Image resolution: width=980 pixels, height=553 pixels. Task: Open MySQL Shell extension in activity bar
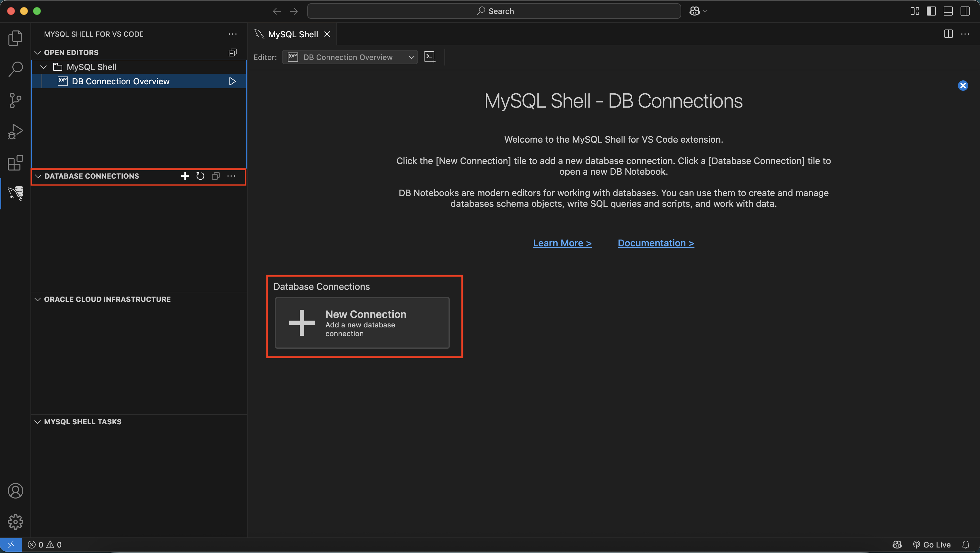(16, 193)
